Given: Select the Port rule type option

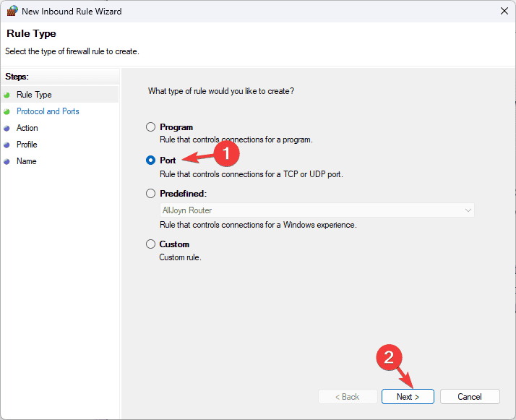Looking at the screenshot, I should coord(151,160).
